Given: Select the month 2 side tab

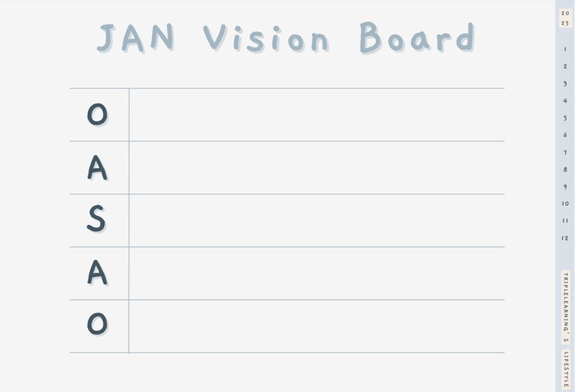Looking at the screenshot, I should [565, 66].
